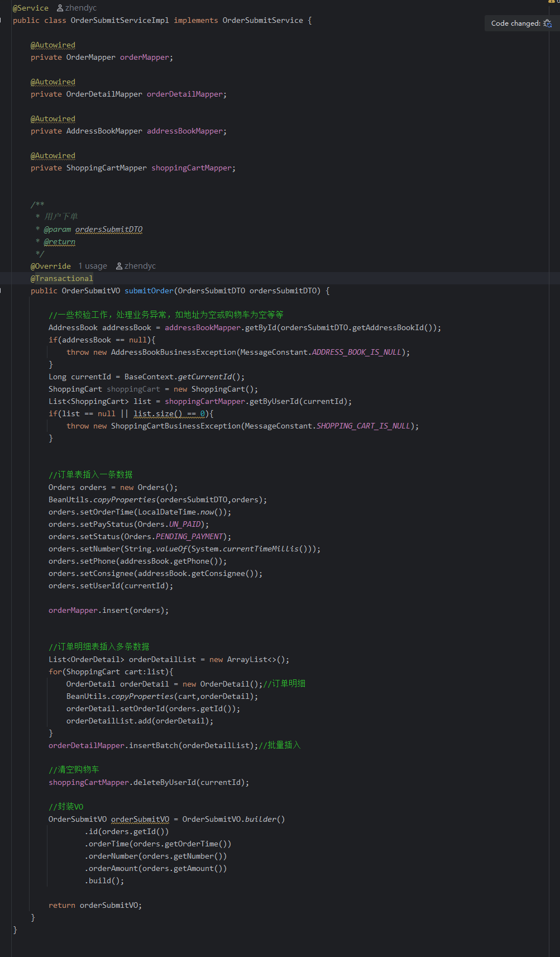
Task: Click OrderSubmitVO.builder() call
Action: coord(234,819)
